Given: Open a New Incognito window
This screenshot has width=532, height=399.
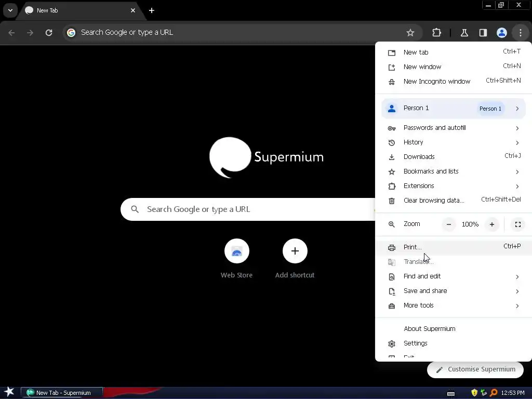Looking at the screenshot, I should pyautogui.click(x=454, y=82).
